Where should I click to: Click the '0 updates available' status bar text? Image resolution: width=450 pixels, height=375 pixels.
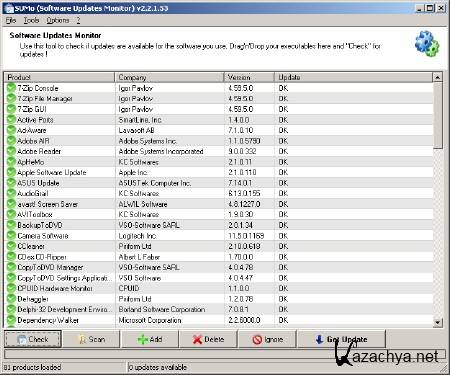pyautogui.click(x=158, y=367)
